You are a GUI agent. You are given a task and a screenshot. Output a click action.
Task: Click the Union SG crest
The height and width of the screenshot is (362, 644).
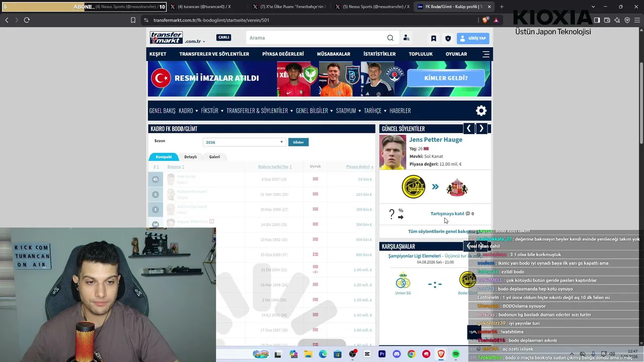tap(403, 280)
